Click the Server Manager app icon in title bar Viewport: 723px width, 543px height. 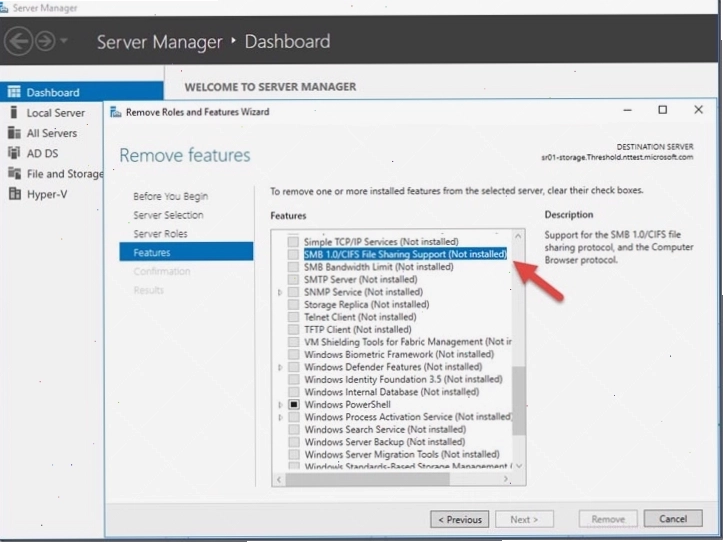(x=4, y=7)
